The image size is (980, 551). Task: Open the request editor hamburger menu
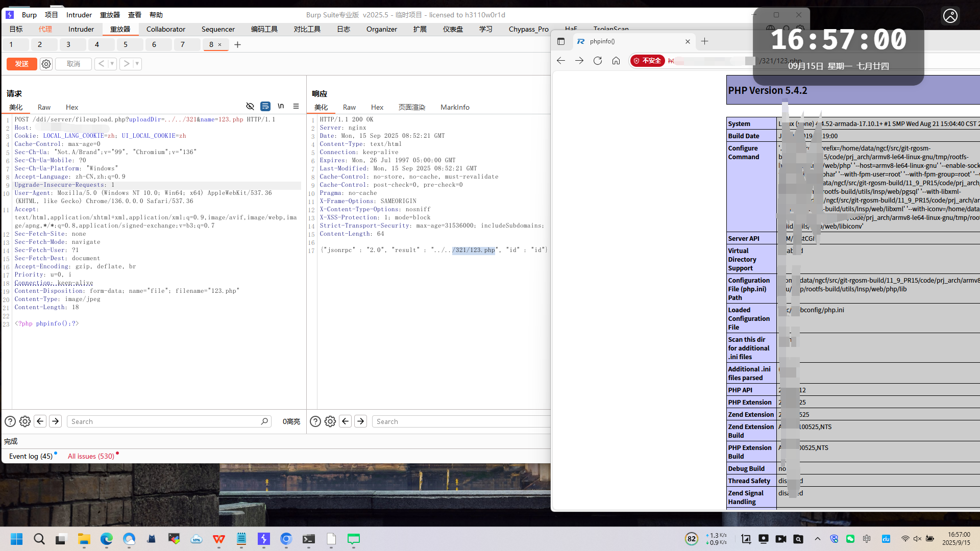pyautogui.click(x=296, y=106)
